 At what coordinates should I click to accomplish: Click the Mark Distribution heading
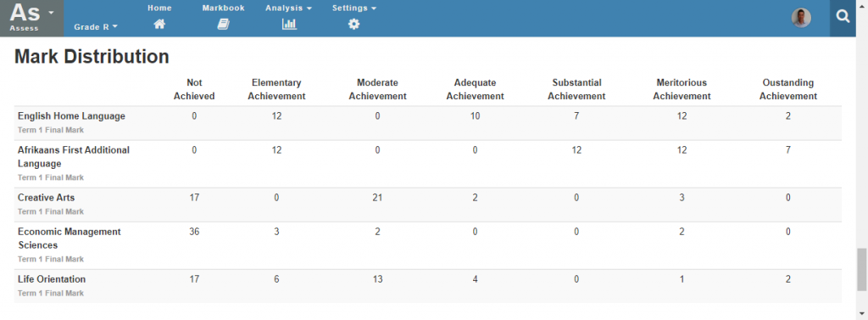pos(92,56)
